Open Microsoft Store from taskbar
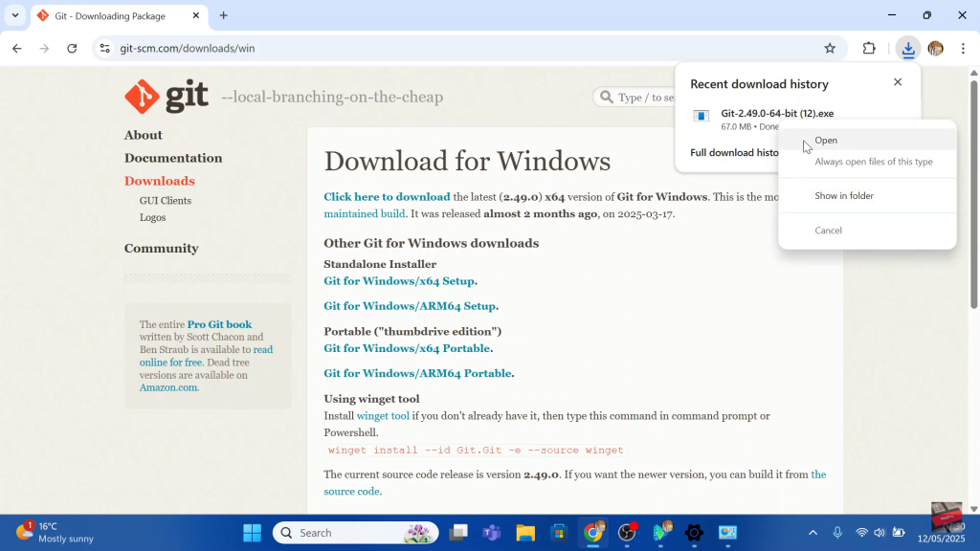 pos(559,533)
